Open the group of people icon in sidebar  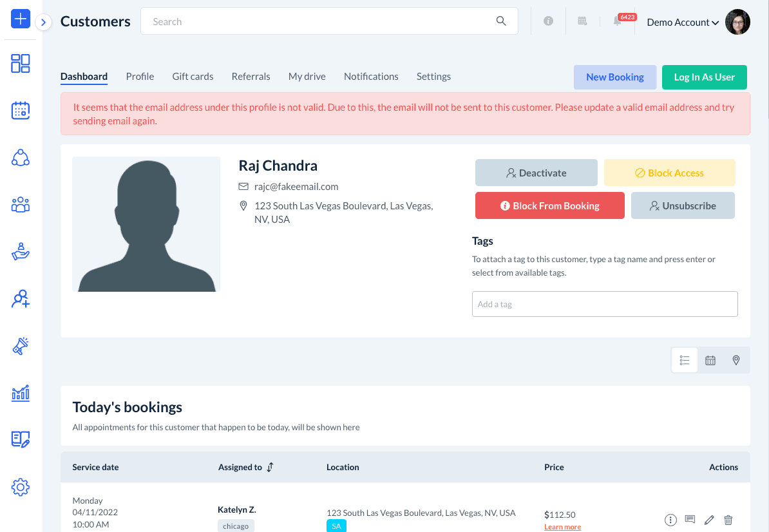[x=21, y=204]
